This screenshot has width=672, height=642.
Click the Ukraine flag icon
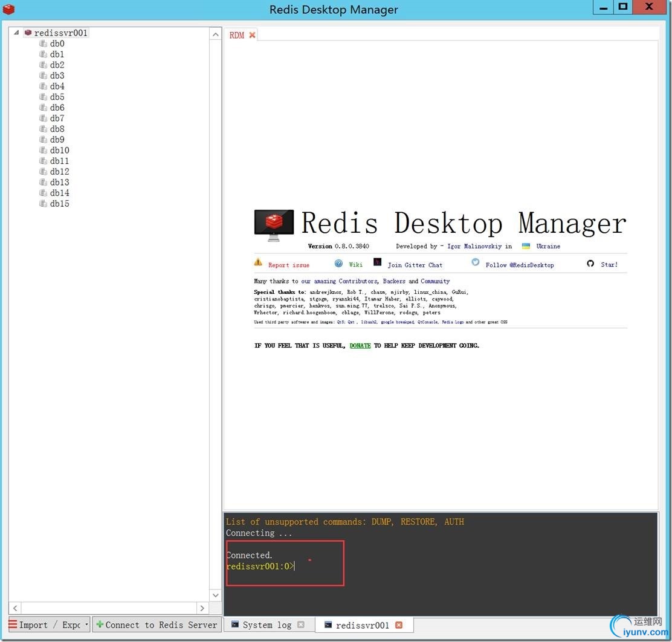pyautogui.click(x=526, y=246)
